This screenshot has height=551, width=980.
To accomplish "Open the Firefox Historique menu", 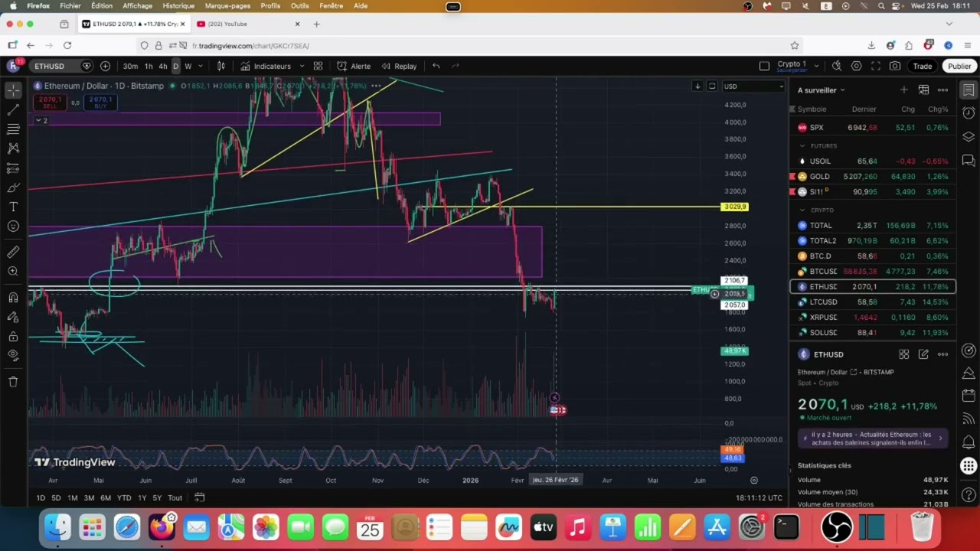I will (x=178, y=5).
